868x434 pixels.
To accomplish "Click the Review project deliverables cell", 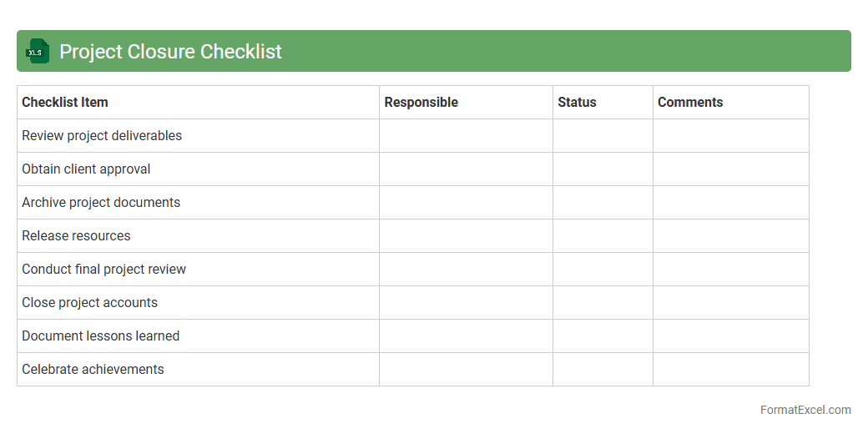I will (102, 136).
